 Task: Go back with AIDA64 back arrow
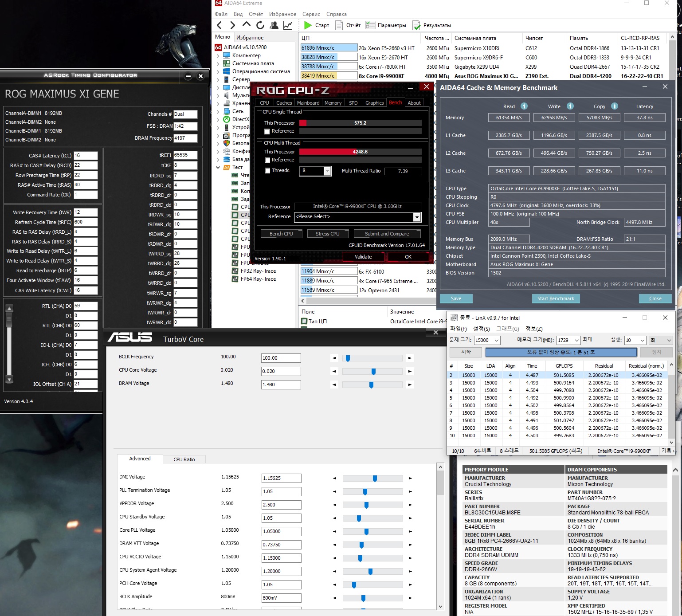[219, 25]
